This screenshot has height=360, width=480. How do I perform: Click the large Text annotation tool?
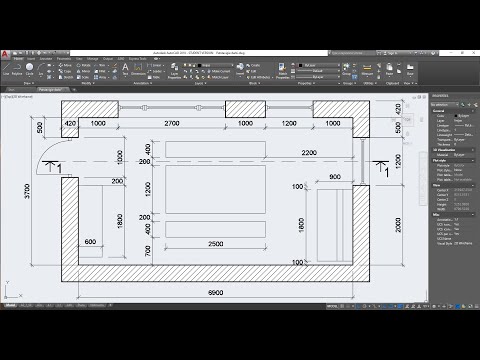click(x=125, y=69)
